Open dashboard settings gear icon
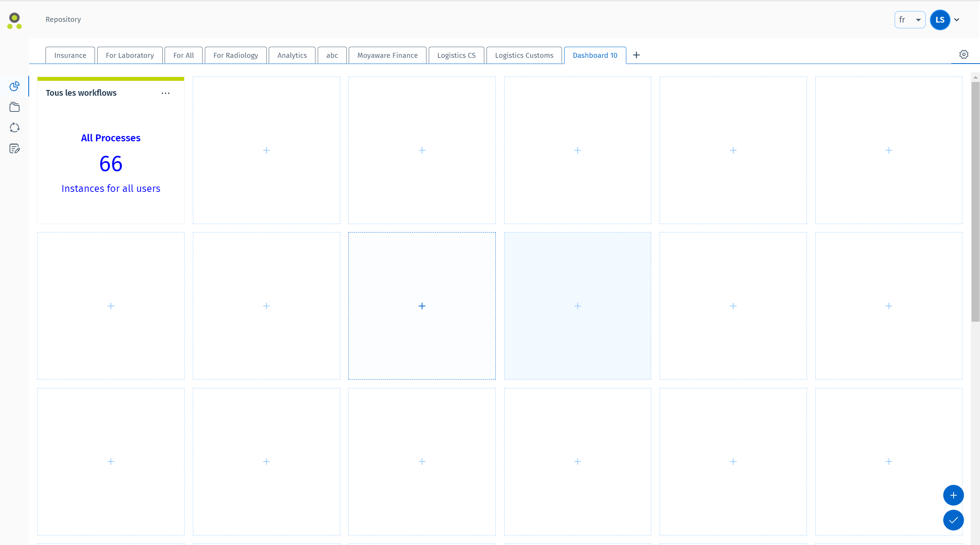980x545 pixels. pos(964,54)
